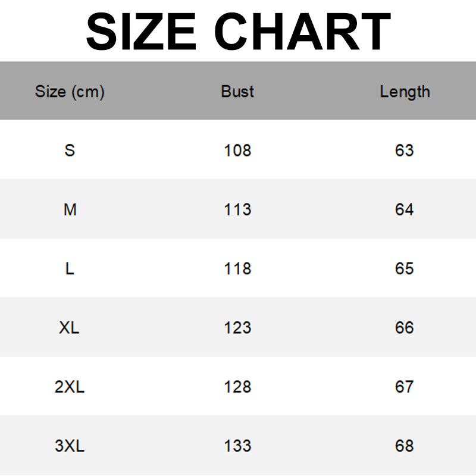
Task: Click the S size label
Action: (70, 150)
